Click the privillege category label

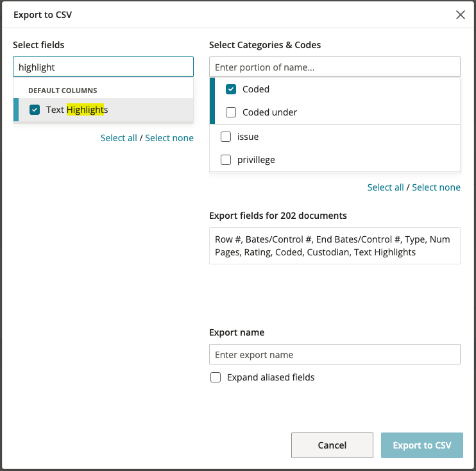(x=256, y=160)
